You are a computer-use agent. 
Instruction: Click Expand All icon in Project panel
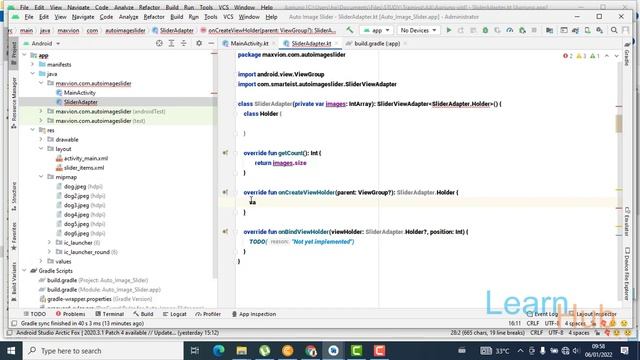coord(171,43)
